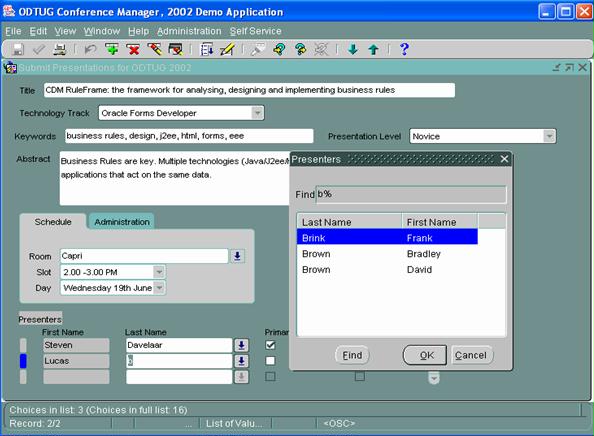Select the Brown David row
Image resolution: width=594 pixels, height=436 pixels.
coord(387,270)
